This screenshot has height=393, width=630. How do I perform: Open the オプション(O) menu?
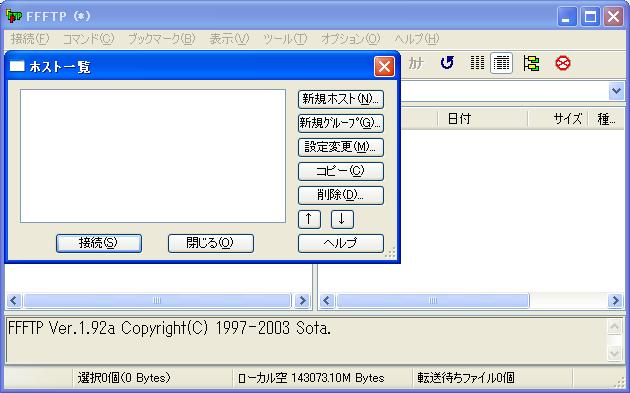[350, 39]
